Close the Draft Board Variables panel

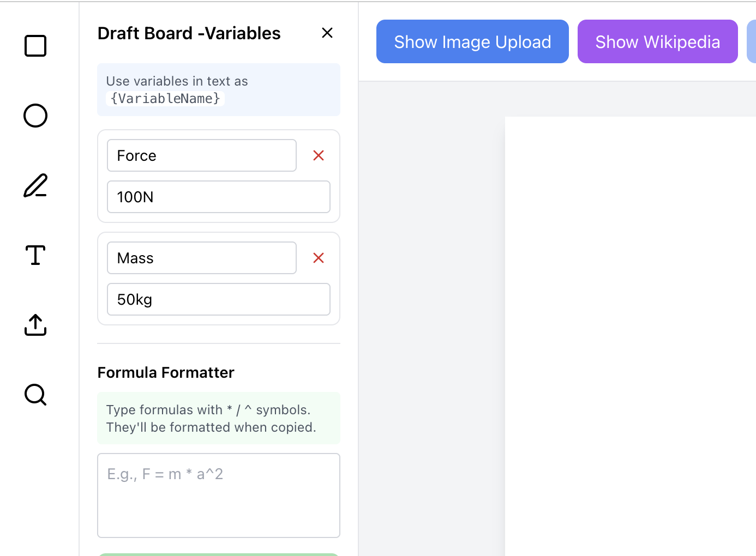[x=327, y=33]
